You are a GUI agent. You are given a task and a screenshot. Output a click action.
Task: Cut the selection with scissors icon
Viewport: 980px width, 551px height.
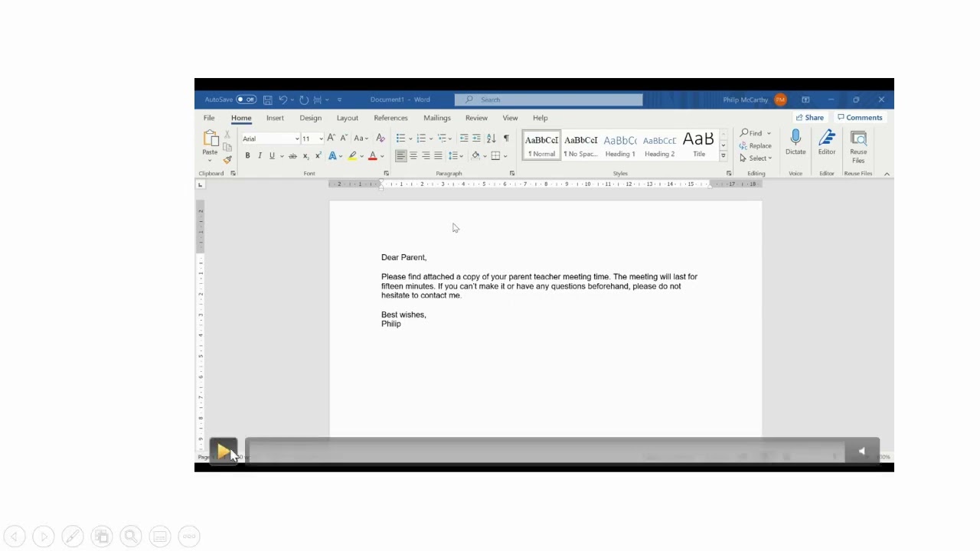227,135
